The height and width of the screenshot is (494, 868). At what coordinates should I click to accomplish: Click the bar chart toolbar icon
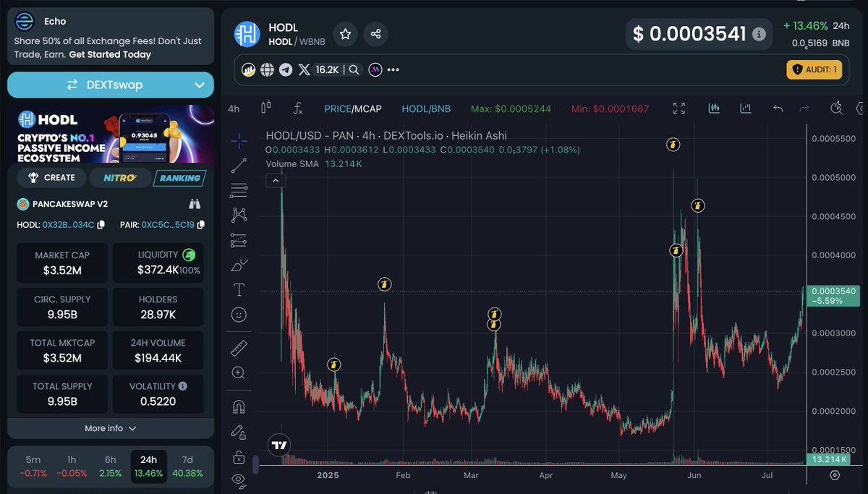(x=746, y=108)
